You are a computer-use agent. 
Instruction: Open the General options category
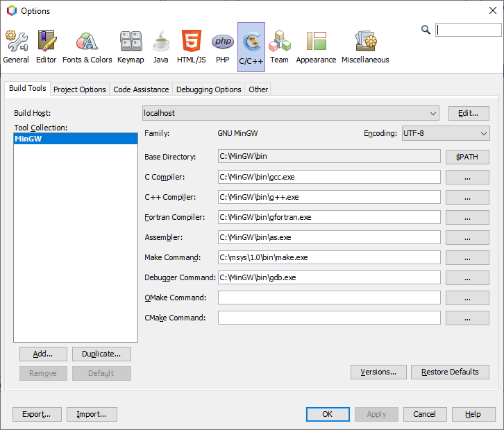(x=16, y=47)
